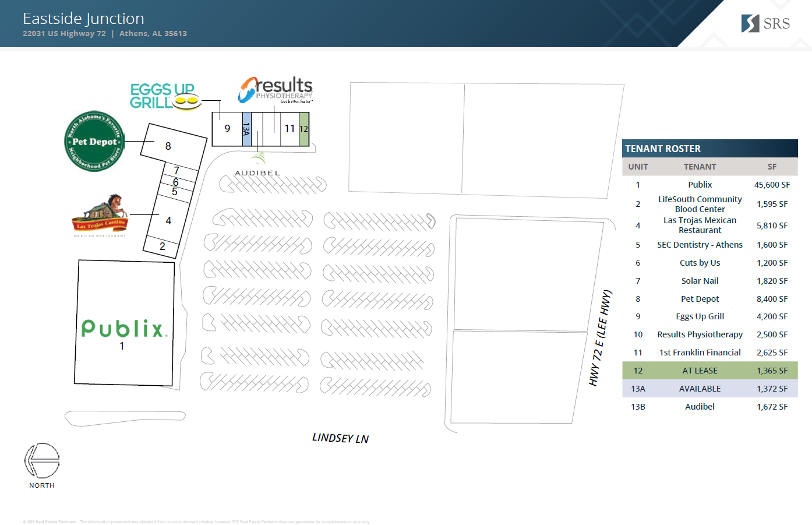
Task: Click the Eastside Junction title
Action: coord(83,19)
